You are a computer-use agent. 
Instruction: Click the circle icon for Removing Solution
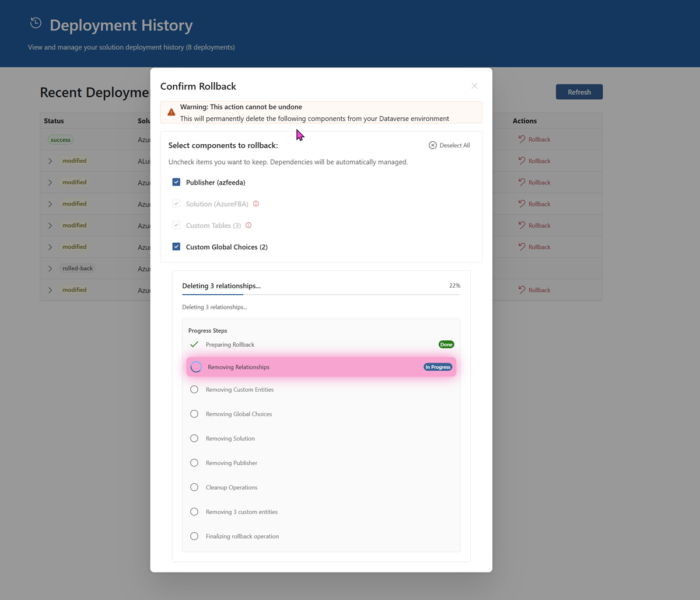coord(194,438)
